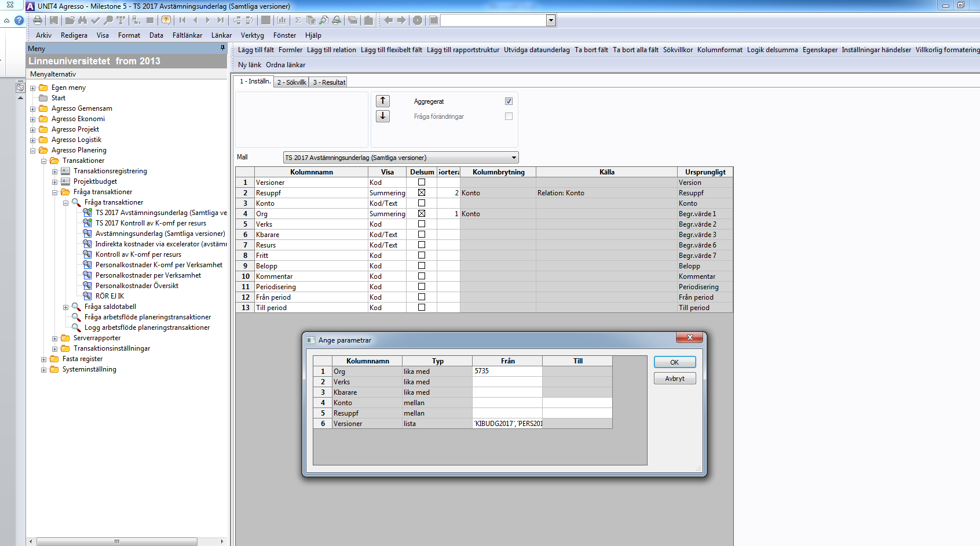This screenshot has width=980, height=546.
Task: Click report icon for TS 2017 Kontroll av K-omf
Action: point(87,223)
